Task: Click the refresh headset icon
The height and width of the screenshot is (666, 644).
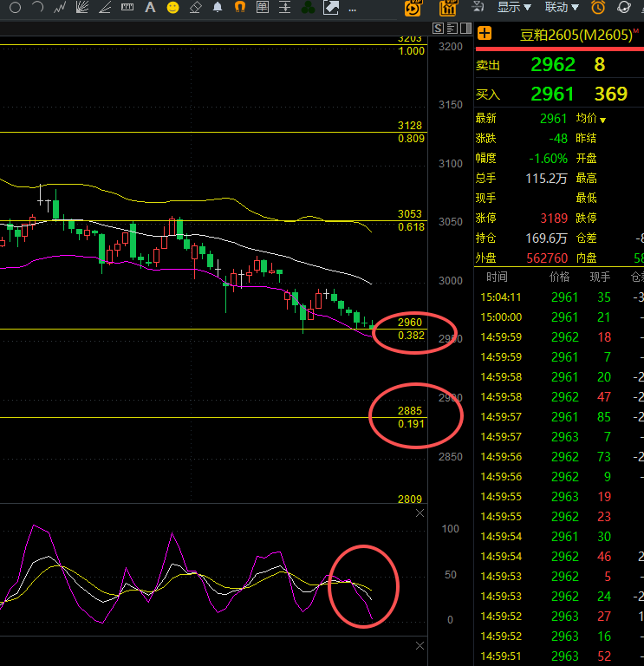Action: pyautogui.click(x=623, y=7)
